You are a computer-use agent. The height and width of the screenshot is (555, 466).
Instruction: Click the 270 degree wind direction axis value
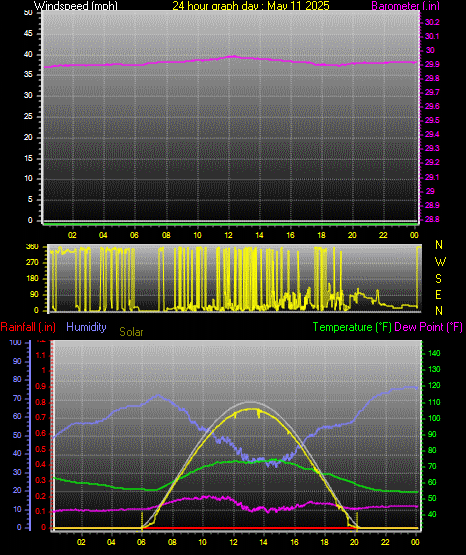pyautogui.click(x=32, y=263)
